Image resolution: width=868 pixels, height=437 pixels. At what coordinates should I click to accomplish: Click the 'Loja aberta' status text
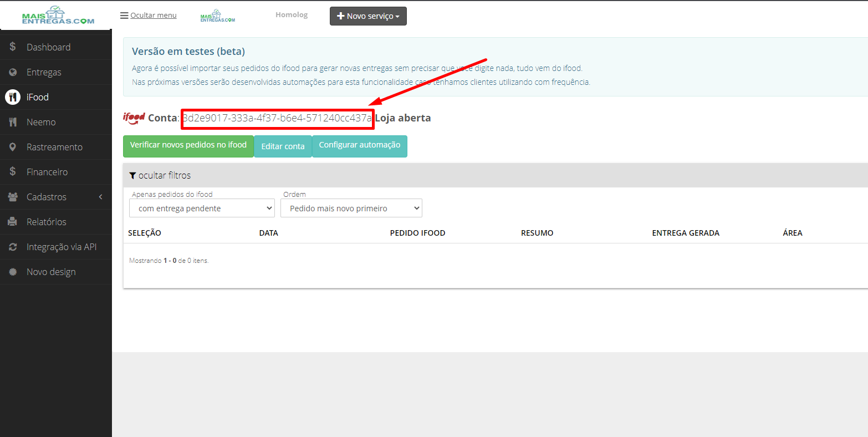pyautogui.click(x=403, y=118)
